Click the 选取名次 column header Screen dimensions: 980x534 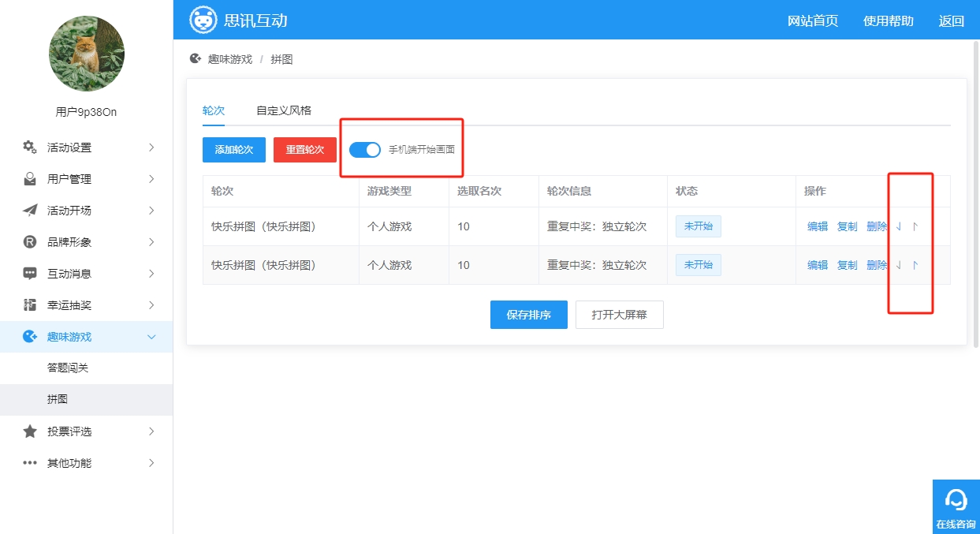(479, 191)
